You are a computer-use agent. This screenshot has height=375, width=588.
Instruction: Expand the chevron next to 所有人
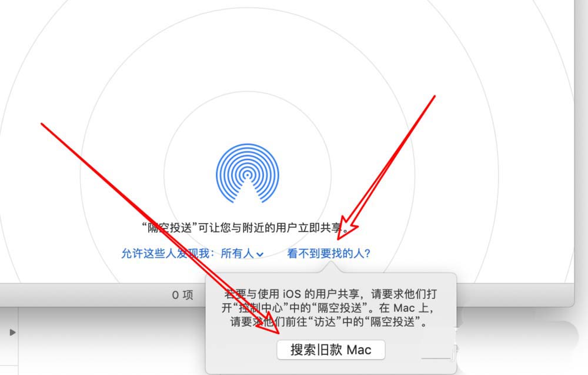point(260,254)
